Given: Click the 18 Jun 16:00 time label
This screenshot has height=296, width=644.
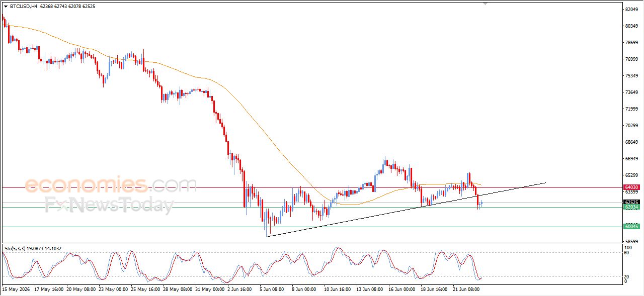Looking at the screenshot, I should coord(435,289).
